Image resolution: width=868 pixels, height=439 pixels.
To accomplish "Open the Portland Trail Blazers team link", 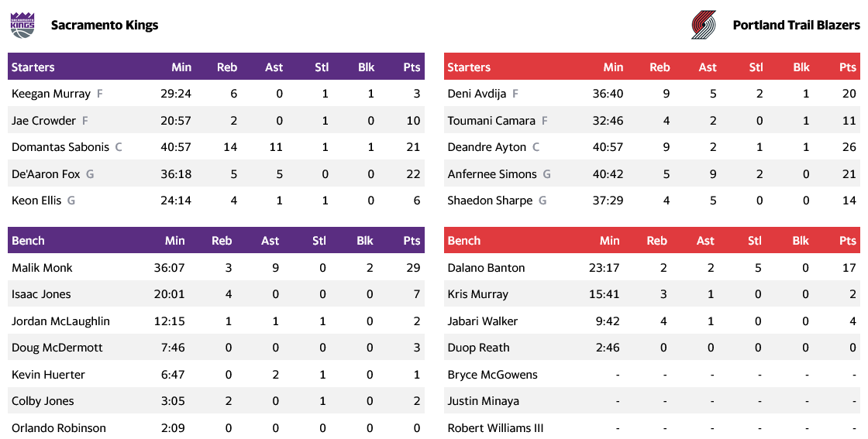I will click(796, 25).
